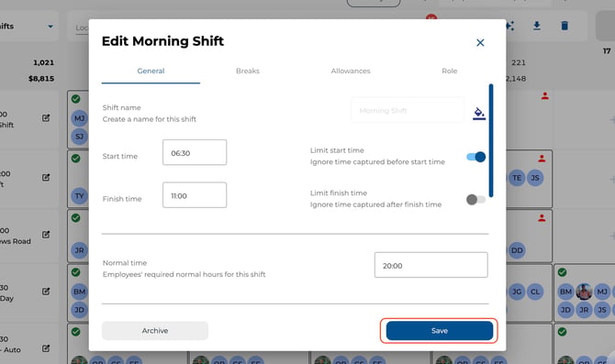615x364 pixels.
Task: Click the download icon in top toolbar
Action: tap(537, 26)
